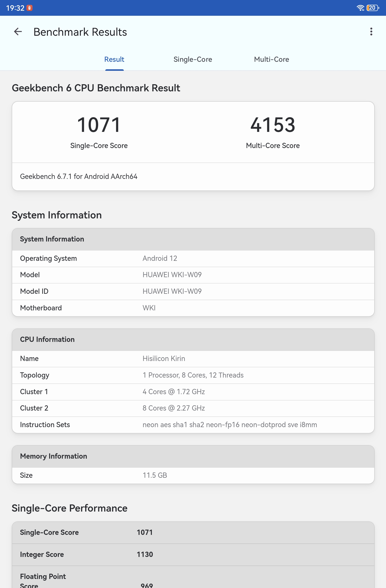Switch to the Multi-Core tab

271,59
